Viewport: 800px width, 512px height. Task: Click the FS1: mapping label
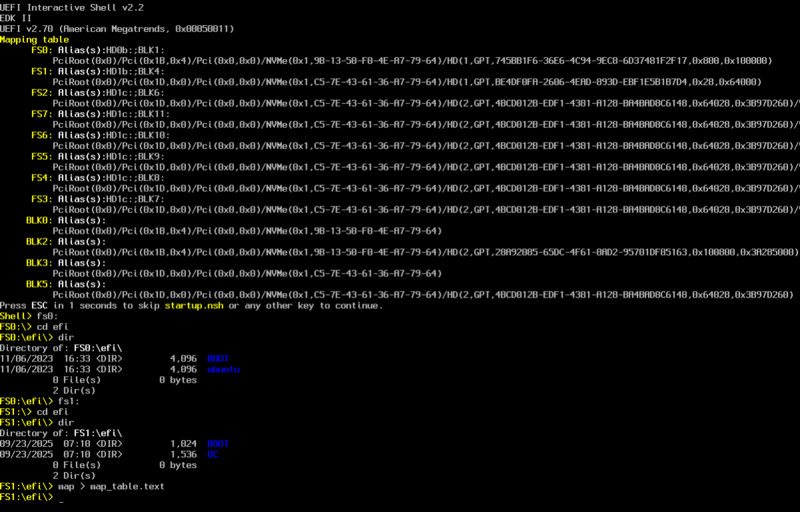42,71
